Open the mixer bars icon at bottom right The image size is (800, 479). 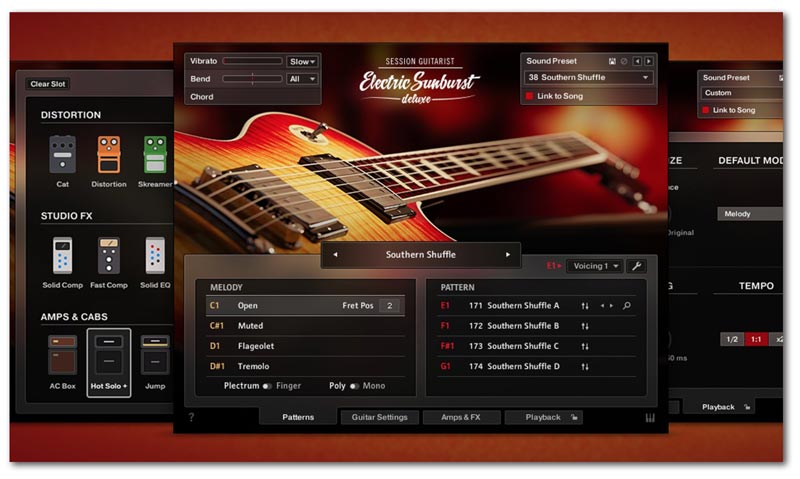pyautogui.click(x=650, y=418)
